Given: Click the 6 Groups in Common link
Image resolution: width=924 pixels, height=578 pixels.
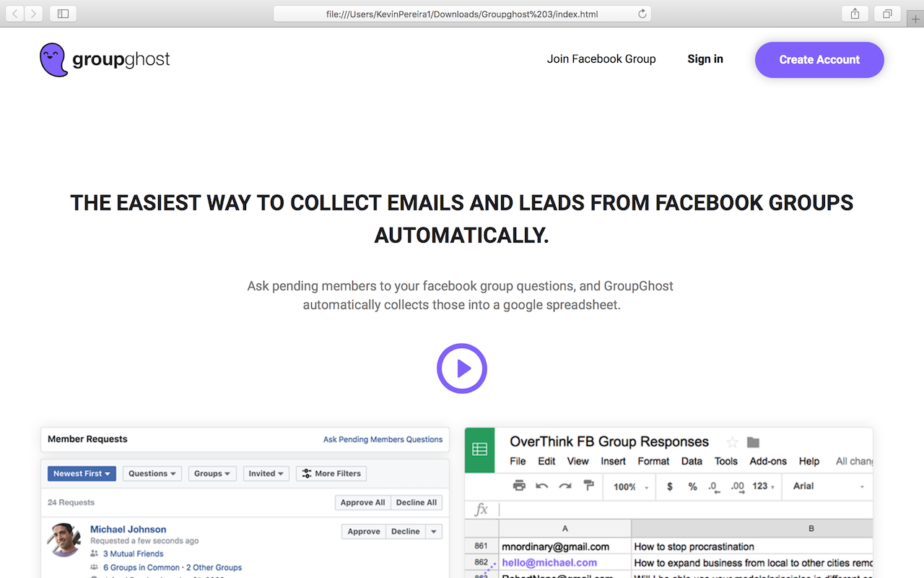Looking at the screenshot, I should (x=141, y=568).
